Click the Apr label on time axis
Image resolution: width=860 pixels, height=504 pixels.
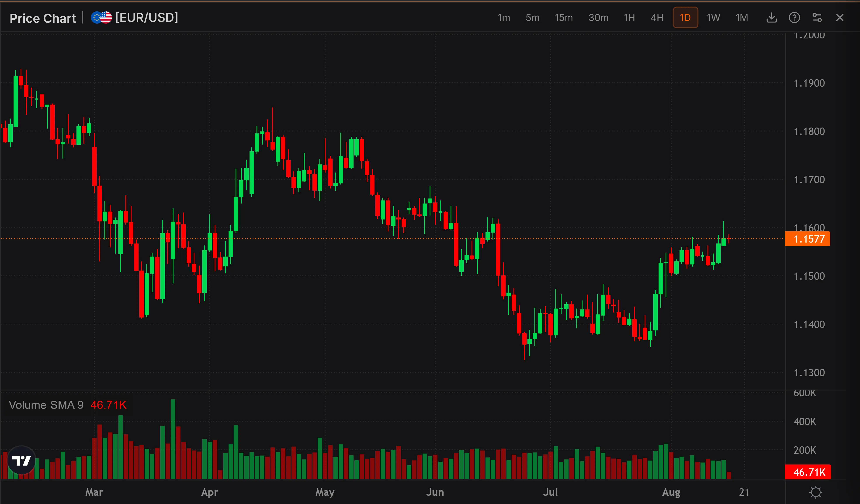coord(210,492)
